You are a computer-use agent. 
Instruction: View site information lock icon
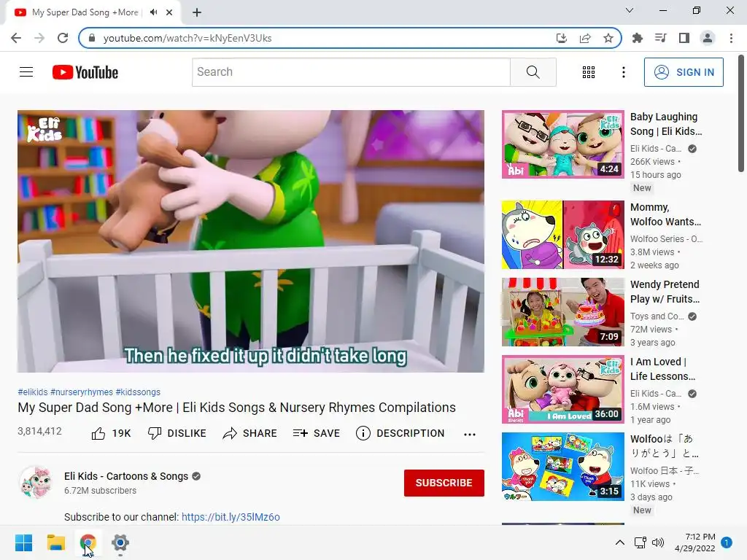(x=92, y=38)
